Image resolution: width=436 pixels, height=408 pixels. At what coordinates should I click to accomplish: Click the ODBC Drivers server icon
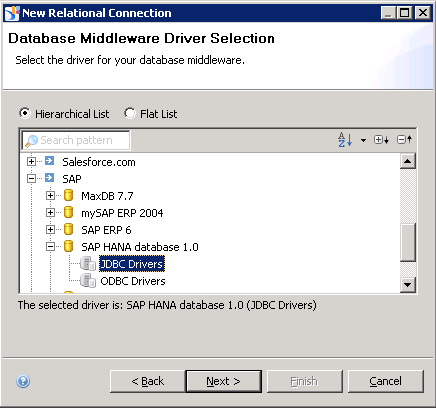(88, 281)
